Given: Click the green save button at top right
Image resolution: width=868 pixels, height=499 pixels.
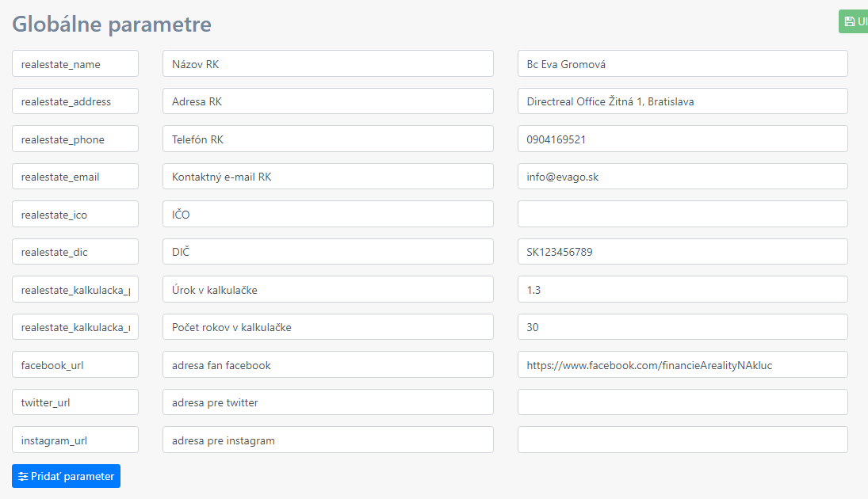Looking at the screenshot, I should pyautogui.click(x=854, y=21).
